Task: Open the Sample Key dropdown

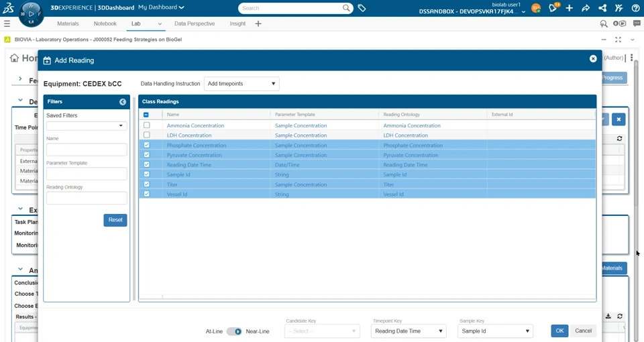Action: [495, 331]
